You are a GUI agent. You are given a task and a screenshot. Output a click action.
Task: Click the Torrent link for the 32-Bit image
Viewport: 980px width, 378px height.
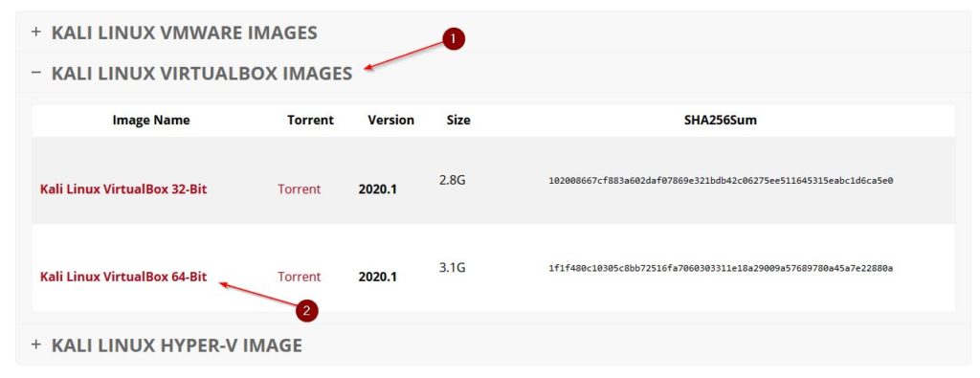(300, 189)
